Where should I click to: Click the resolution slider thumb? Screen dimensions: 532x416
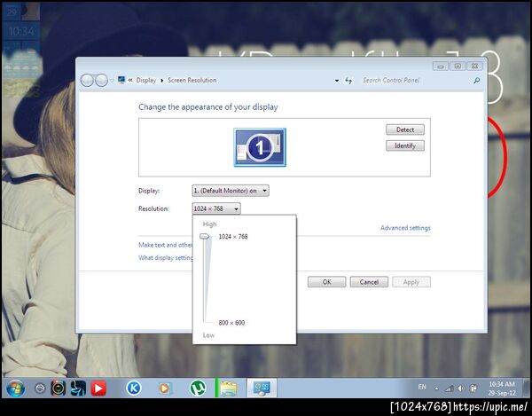(x=205, y=236)
